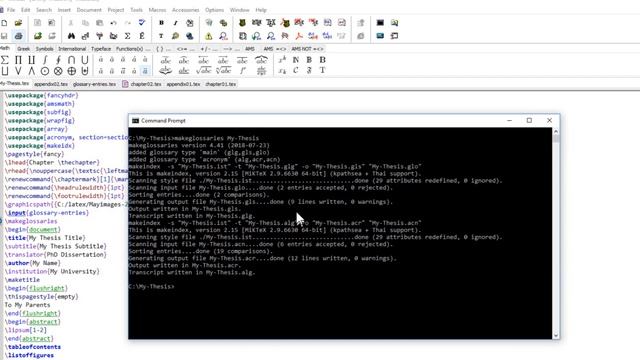The width and height of the screenshot is (640, 360).
Task: Click the Command Prompt title bar icon
Action: [136, 120]
